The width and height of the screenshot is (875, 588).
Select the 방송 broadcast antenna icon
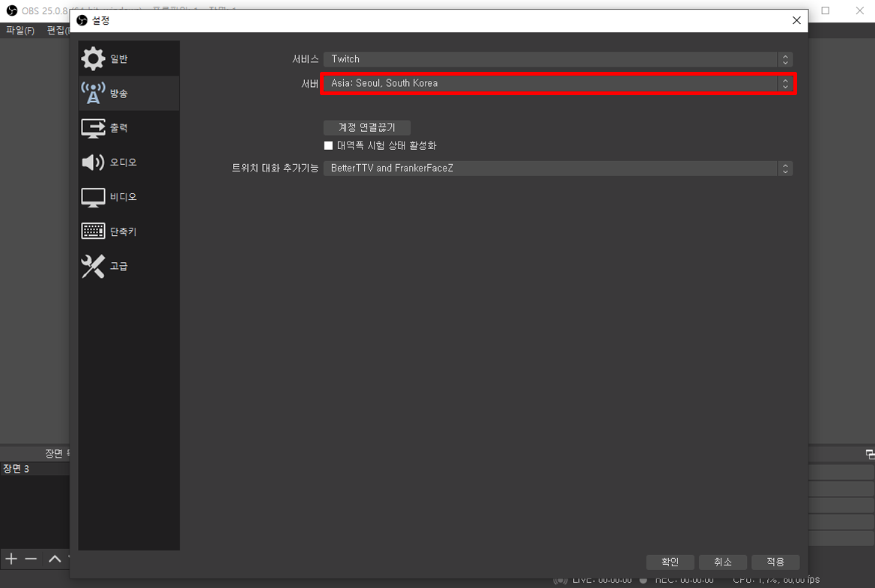(93, 93)
